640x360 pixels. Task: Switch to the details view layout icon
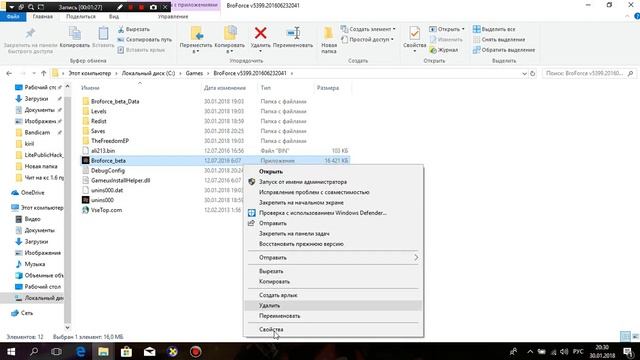pyautogui.click(x=625, y=336)
